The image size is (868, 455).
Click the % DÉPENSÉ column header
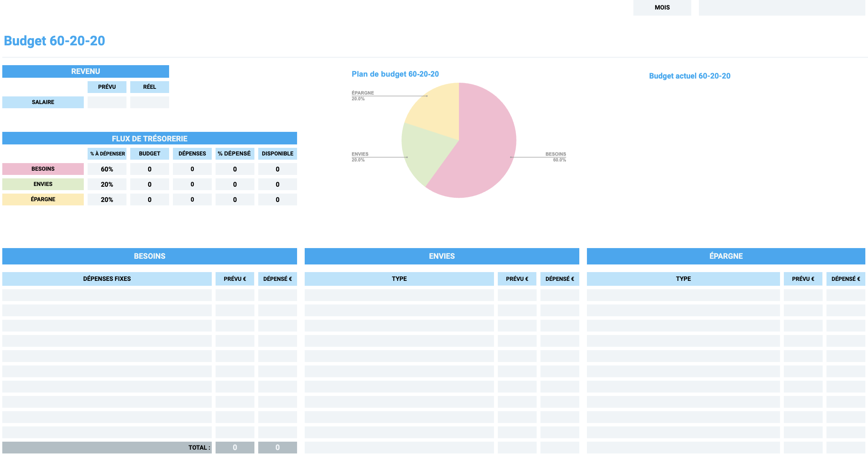pyautogui.click(x=235, y=154)
